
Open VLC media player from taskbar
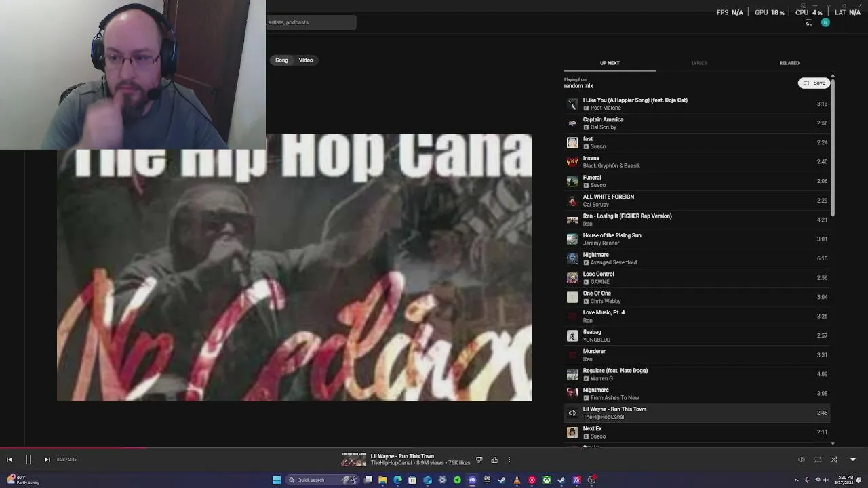pos(517,480)
